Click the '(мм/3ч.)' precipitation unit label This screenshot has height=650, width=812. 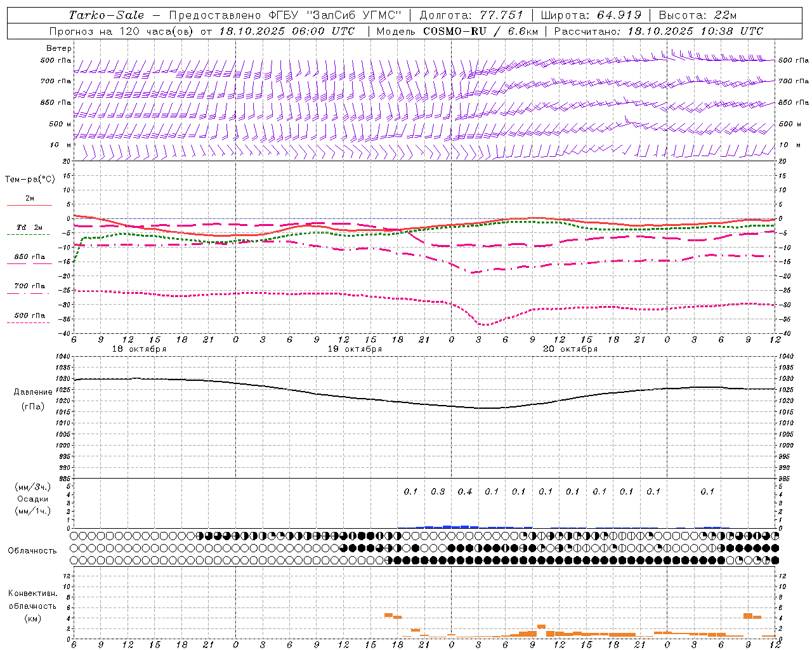point(33,487)
